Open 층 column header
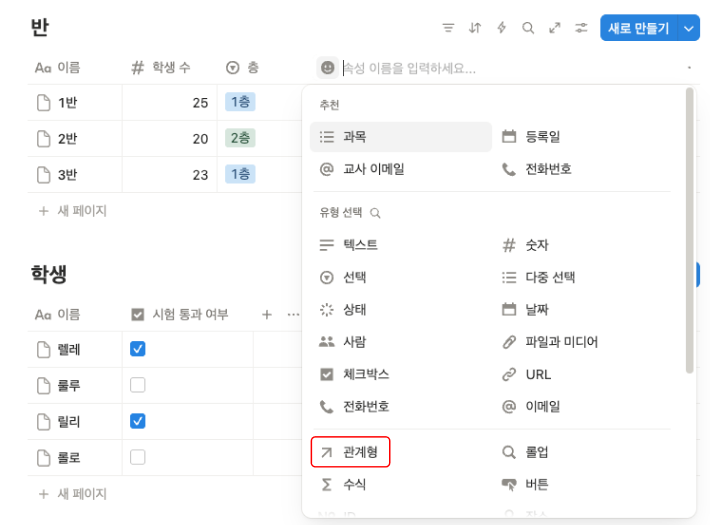710x525 pixels. pyautogui.click(x=242, y=68)
